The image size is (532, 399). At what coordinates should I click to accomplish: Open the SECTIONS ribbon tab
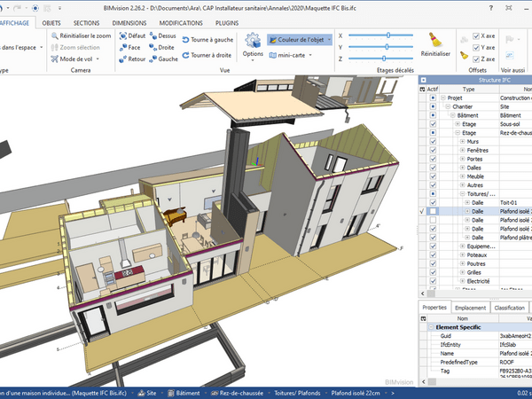pos(86,21)
